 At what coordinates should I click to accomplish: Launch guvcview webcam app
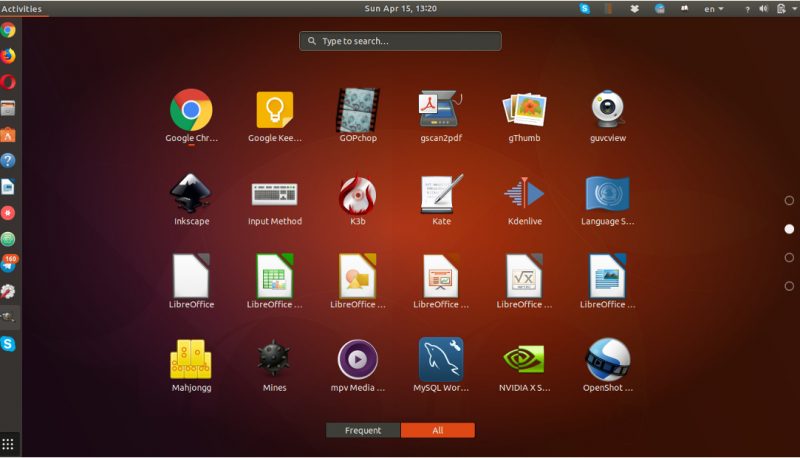coord(608,110)
